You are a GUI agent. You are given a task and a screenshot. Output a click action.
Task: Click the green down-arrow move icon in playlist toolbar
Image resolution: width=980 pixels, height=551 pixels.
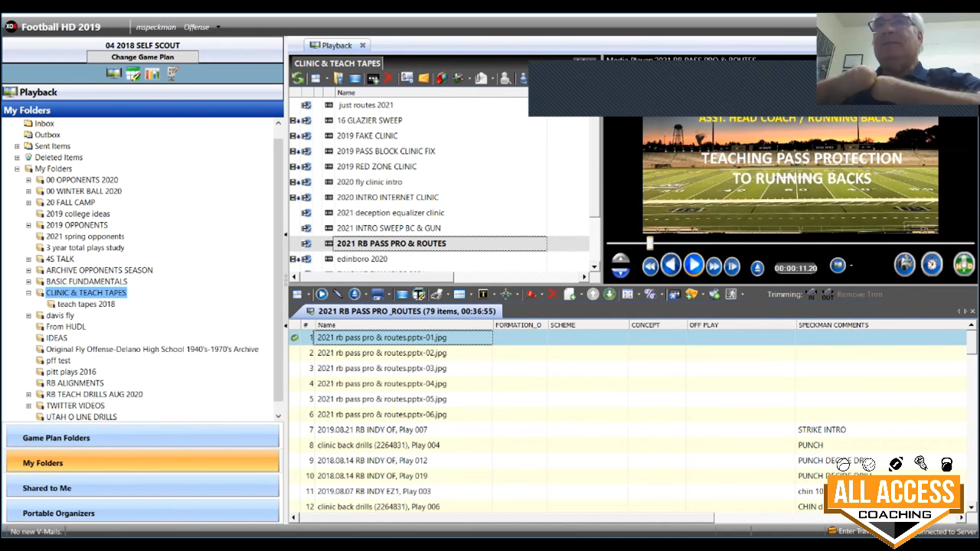(x=609, y=295)
